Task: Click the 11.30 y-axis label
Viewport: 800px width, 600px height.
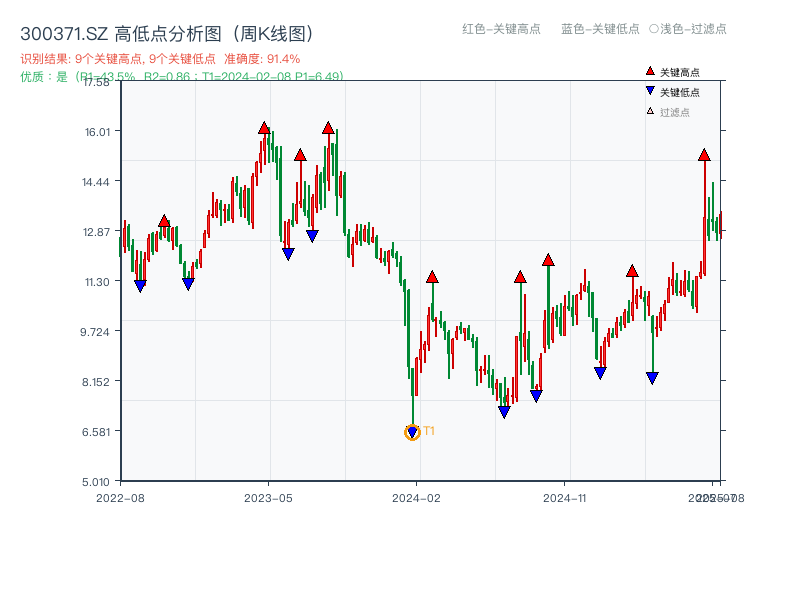Action: pos(97,282)
